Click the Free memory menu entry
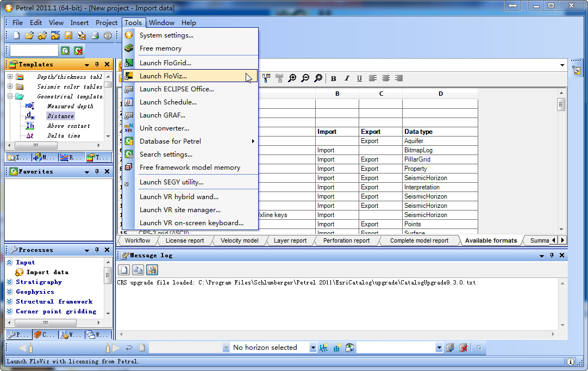The width and height of the screenshot is (588, 371). click(191, 48)
